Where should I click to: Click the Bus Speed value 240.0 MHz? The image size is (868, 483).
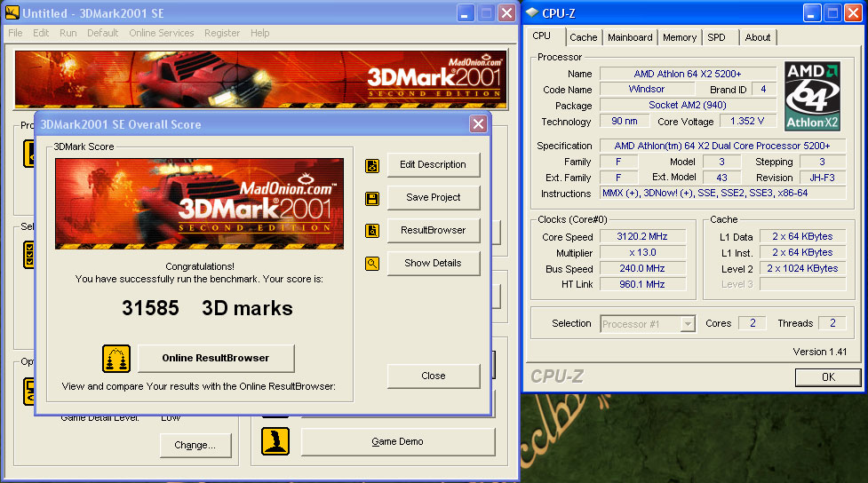click(x=642, y=269)
